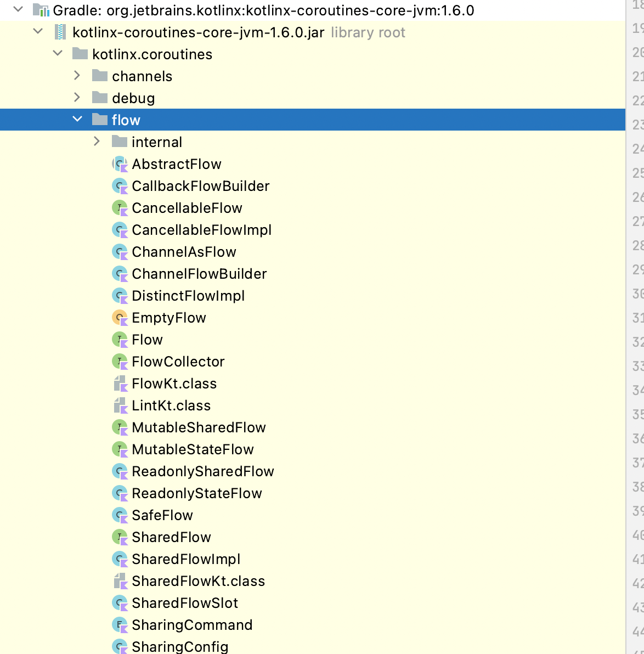Screen dimensions: 644x654
Task: Expand the channels folder
Action: (77, 76)
